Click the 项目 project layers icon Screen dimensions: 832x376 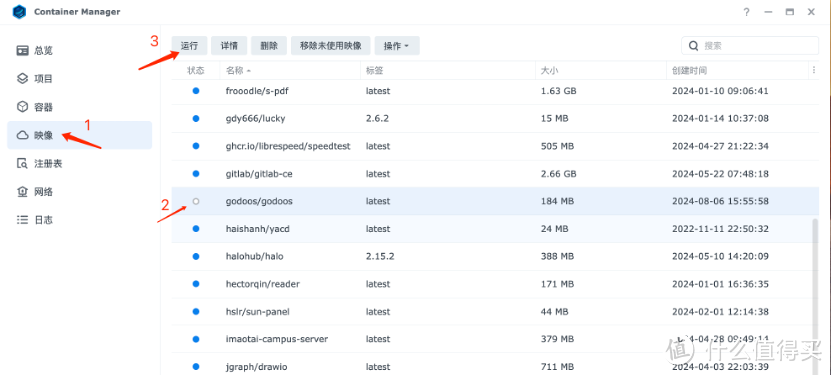(22, 78)
